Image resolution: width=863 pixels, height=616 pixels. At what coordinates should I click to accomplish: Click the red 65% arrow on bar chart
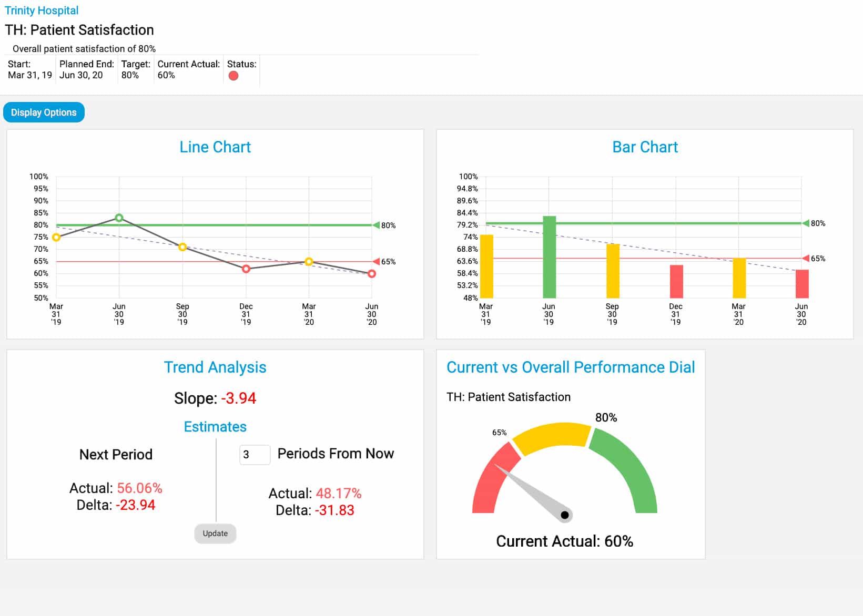click(806, 259)
